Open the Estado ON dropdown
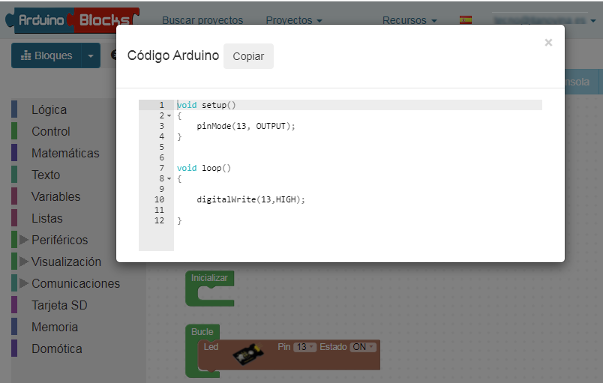 pos(363,347)
